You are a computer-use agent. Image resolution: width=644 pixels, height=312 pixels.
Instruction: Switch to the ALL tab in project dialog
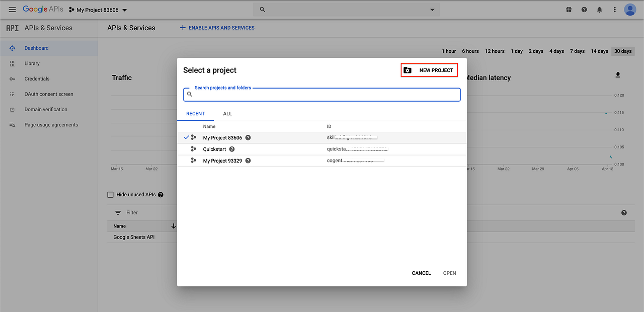point(227,114)
